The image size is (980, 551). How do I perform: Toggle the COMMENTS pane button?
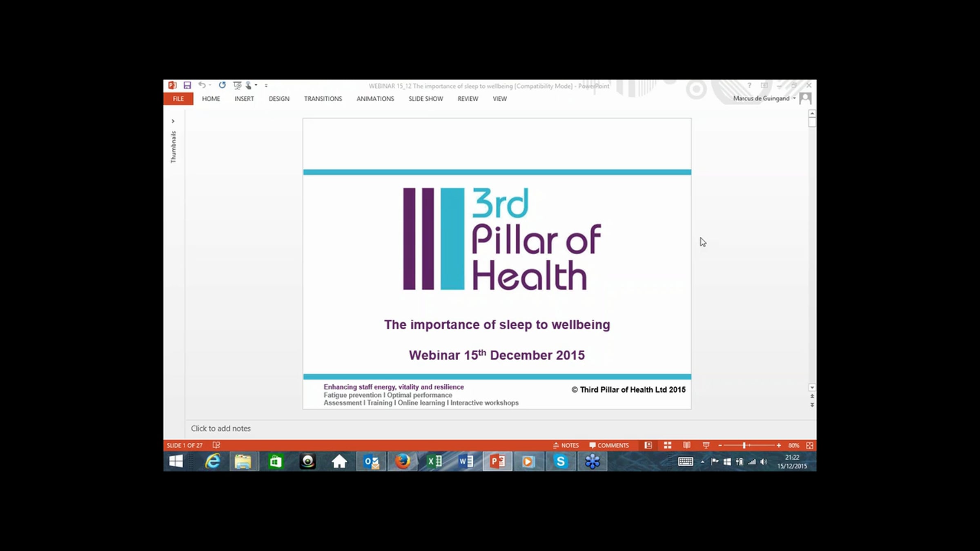(x=609, y=445)
